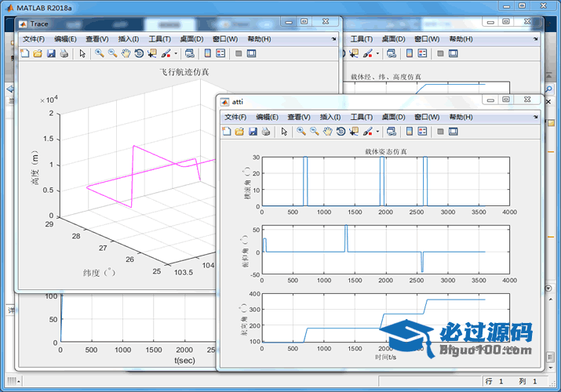Image resolution: width=561 pixels, height=392 pixels.
Task: Insert Legend icon in atti toolbar
Action: [423, 132]
